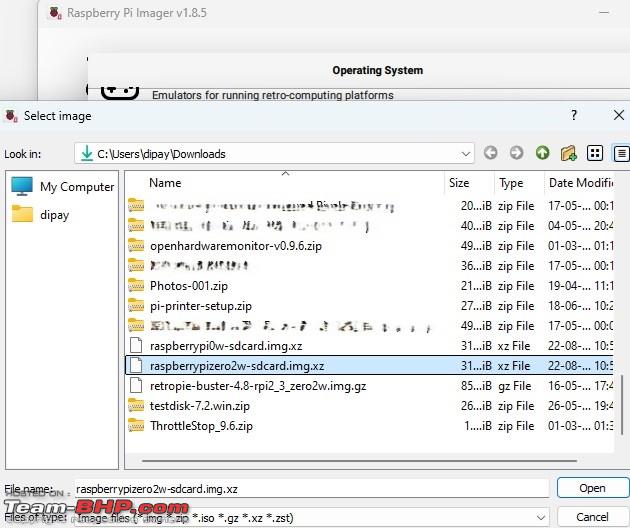Viewport: 630px width, 528px height.
Task: Click the Open button
Action: (x=593, y=488)
